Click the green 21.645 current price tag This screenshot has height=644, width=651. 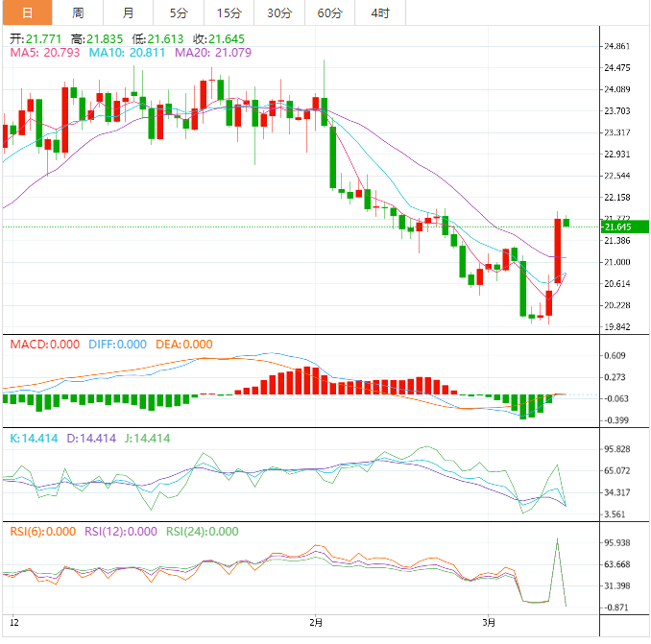(x=618, y=227)
